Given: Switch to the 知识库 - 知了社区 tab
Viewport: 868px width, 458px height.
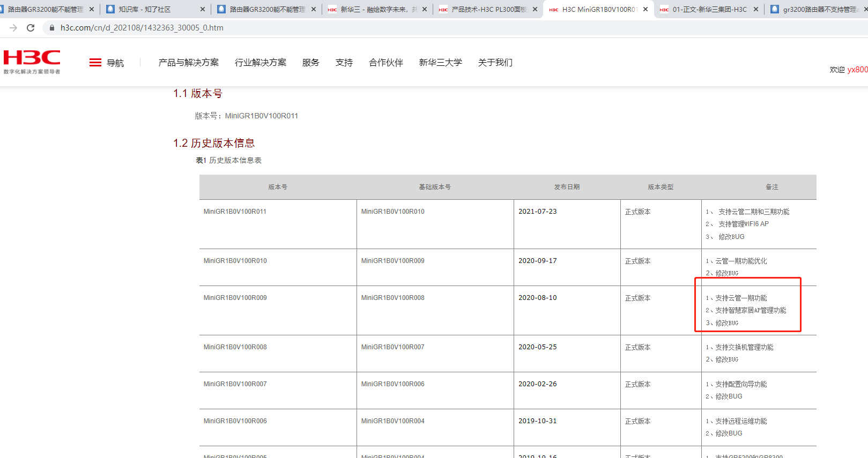Looking at the screenshot, I should tap(155, 9).
